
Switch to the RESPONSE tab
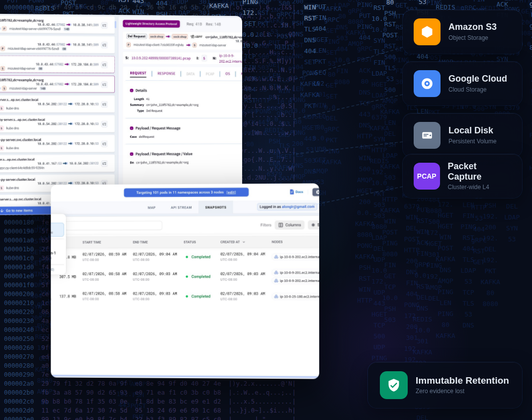click(166, 74)
